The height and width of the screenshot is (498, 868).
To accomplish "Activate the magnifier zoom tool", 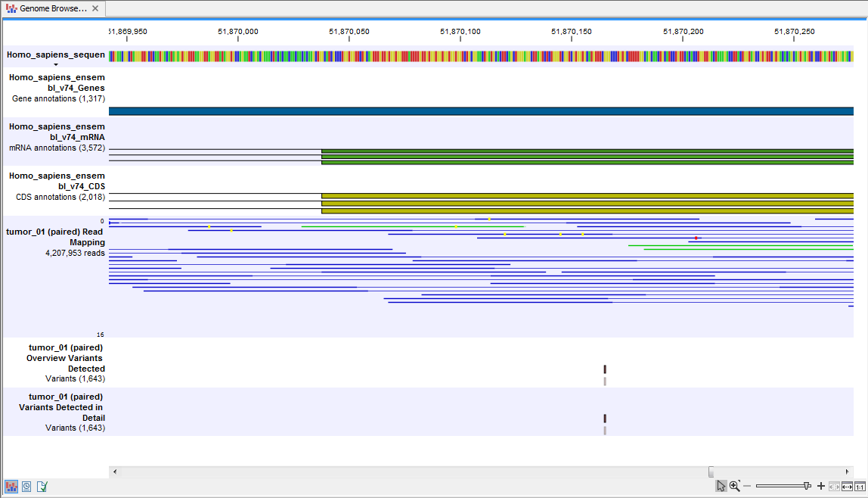I will [734, 485].
